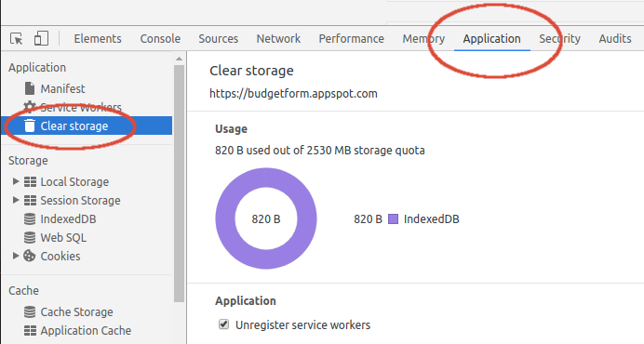644x344 pixels.
Task: Click the sidebar scrollbar up arrow
Action: pos(179,60)
